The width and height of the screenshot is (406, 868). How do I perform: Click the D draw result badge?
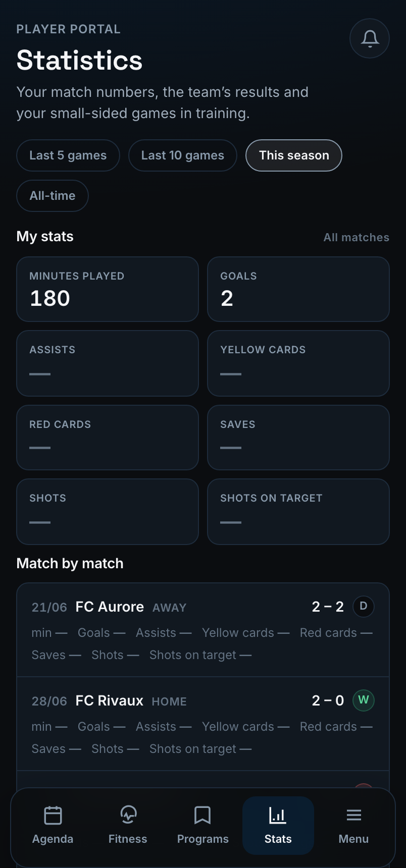point(364,606)
